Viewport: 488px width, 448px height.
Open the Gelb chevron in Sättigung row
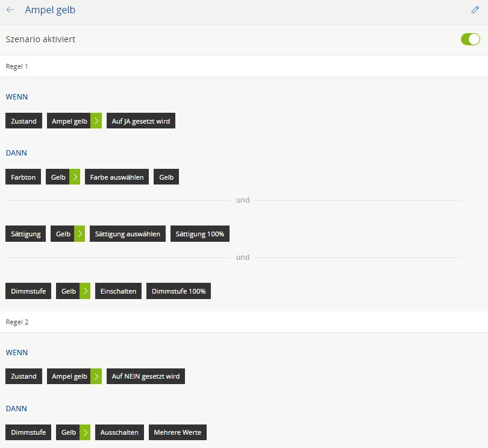click(x=80, y=234)
